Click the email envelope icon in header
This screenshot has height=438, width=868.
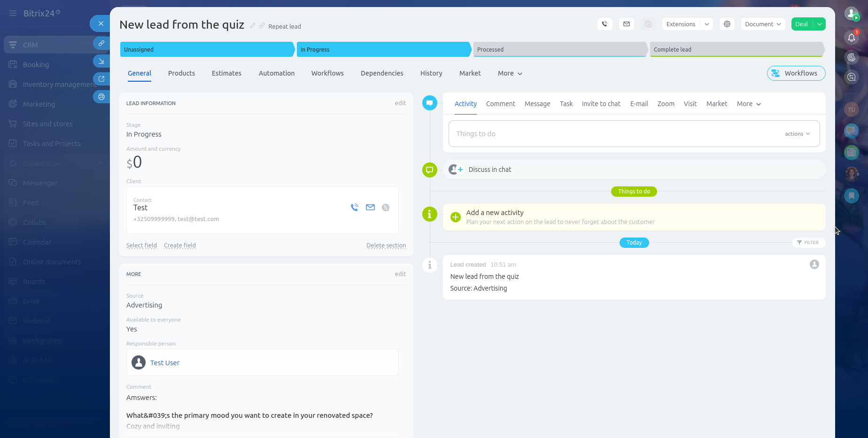(x=626, y=24)
